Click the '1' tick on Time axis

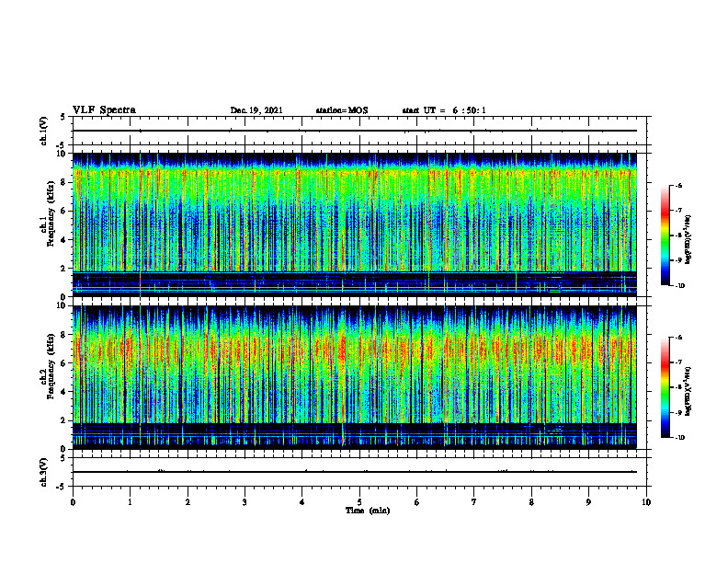(130, 502)
